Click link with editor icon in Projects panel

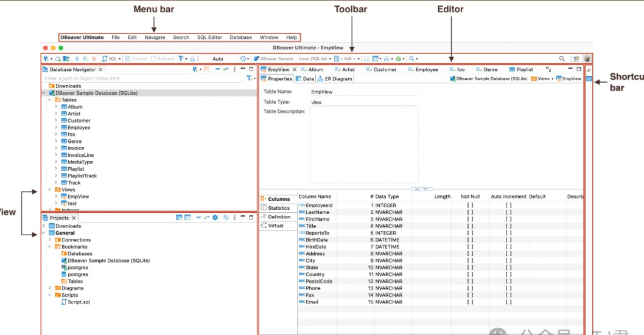(x=206, y=217)
